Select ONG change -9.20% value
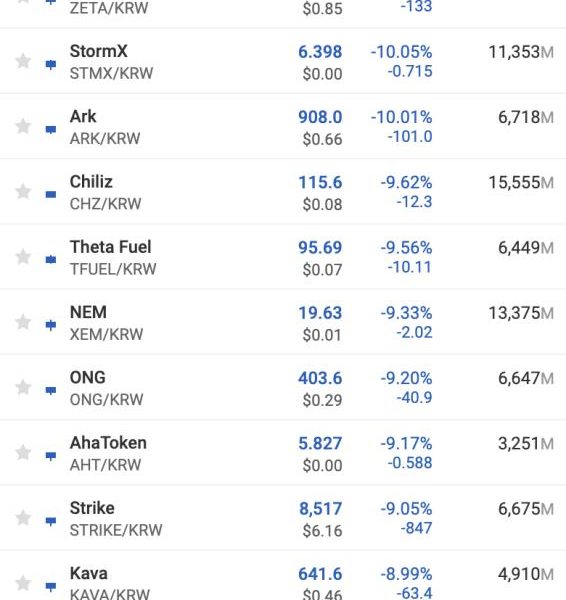The height and width of the screenshot is (600, 566). pos(406,378)
